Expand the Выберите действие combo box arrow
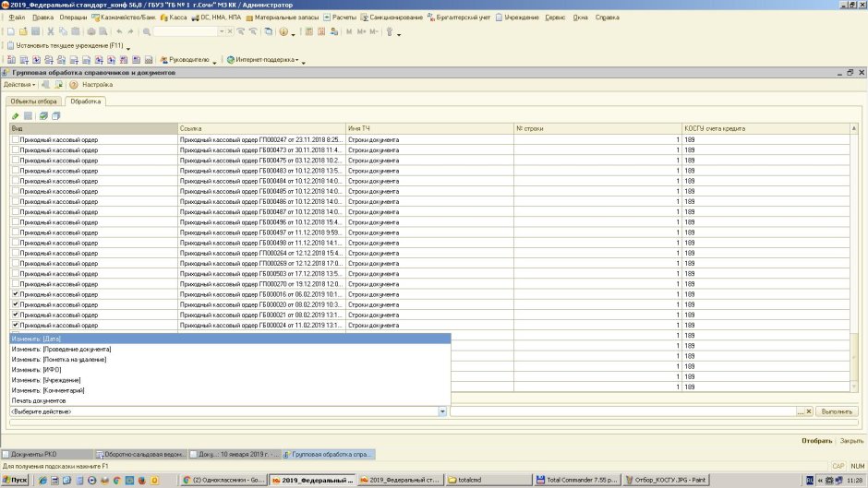868x488 pixels. [x=442, y=411]
